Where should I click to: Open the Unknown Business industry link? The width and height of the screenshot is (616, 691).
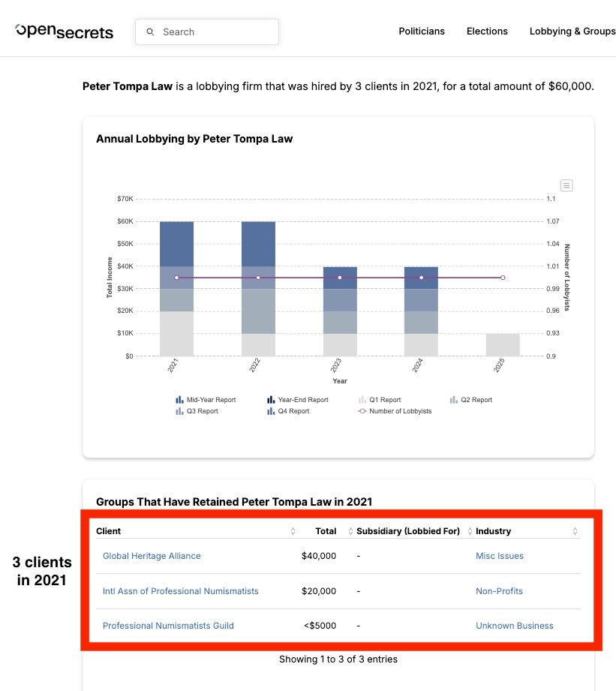[514, 625]
